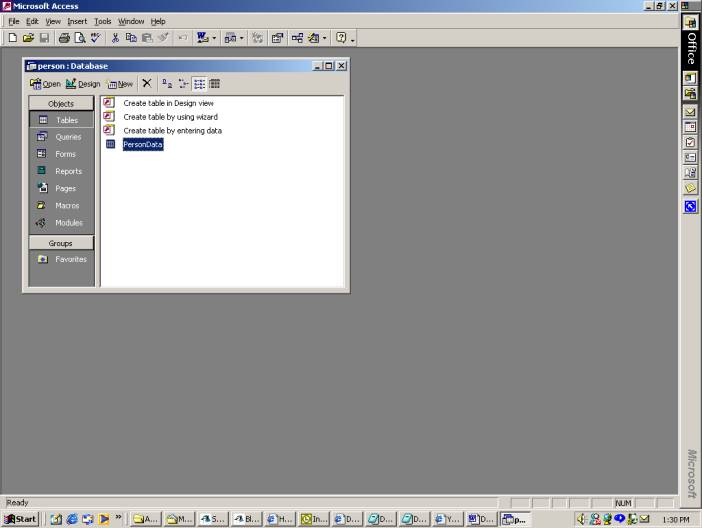Expand the New Object dropdown arrow

[325, 38]
